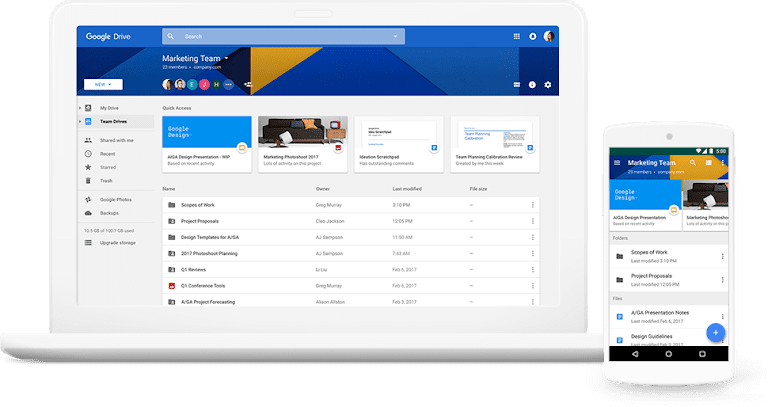Tap overflow menu in phone header
This screenshot has width=768, height=407.
[722, 163]
